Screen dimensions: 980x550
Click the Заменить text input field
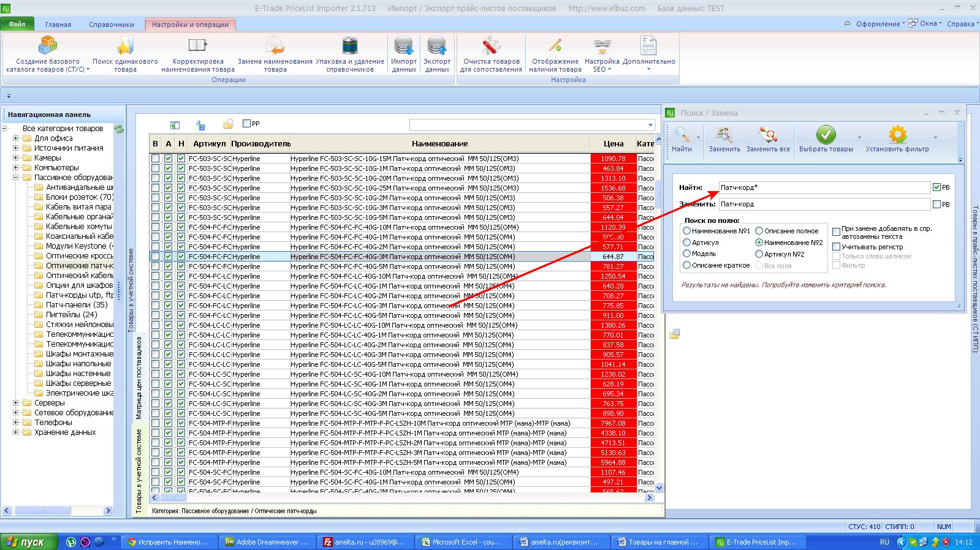tap(825, 204)
